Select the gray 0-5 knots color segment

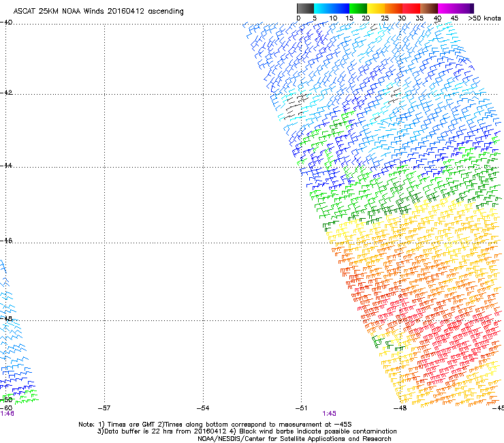pyautogui.click(x=305, y=8)
